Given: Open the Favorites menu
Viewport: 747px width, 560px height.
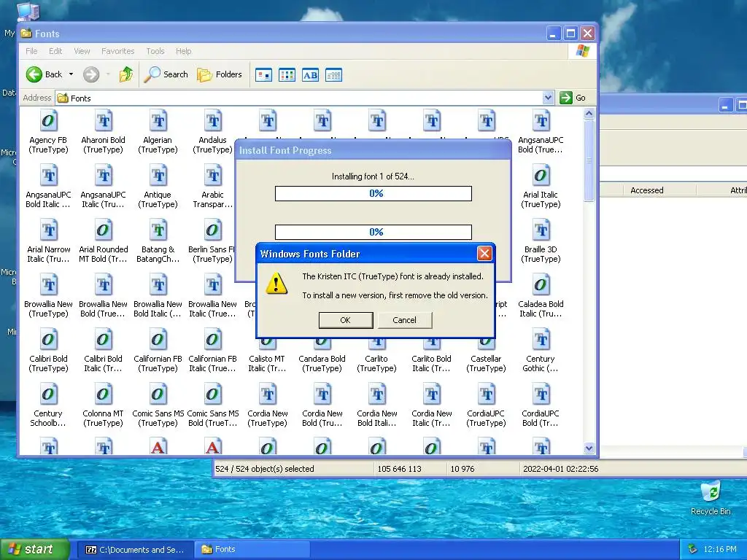Looking at the screenshot, I should (117, 51).
